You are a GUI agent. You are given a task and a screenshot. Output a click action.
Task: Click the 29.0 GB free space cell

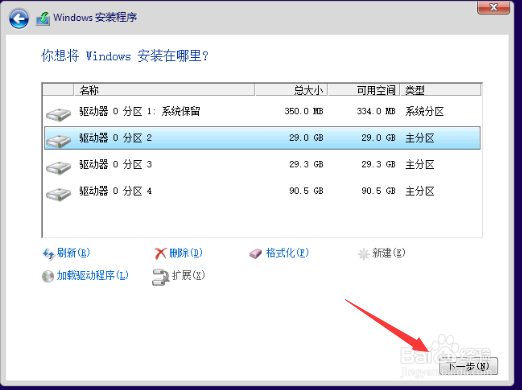click(x=378, y=138)
